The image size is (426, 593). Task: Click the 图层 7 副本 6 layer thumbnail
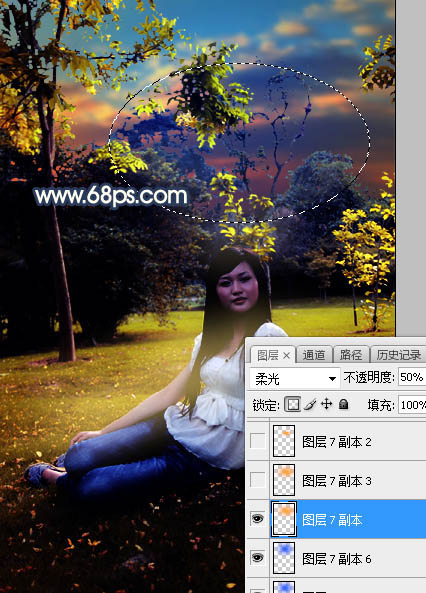pyautogui.click(x=284, y=558)
